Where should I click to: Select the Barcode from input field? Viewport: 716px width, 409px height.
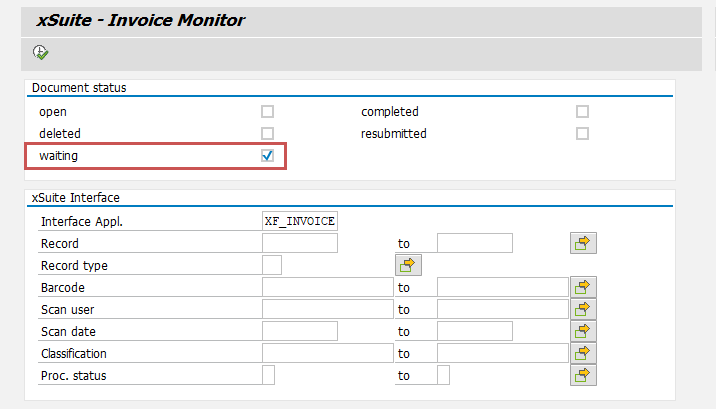pyautogui.click(x=327, y=287)
